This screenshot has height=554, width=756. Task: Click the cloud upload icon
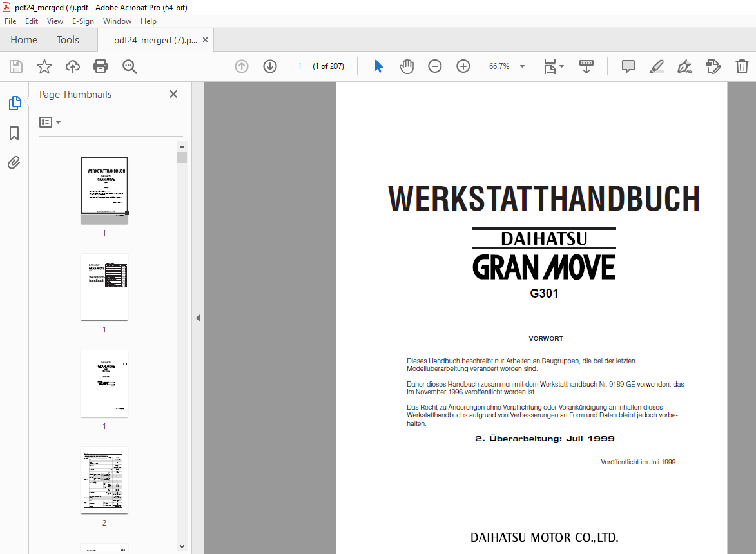[x=73, y=66]
